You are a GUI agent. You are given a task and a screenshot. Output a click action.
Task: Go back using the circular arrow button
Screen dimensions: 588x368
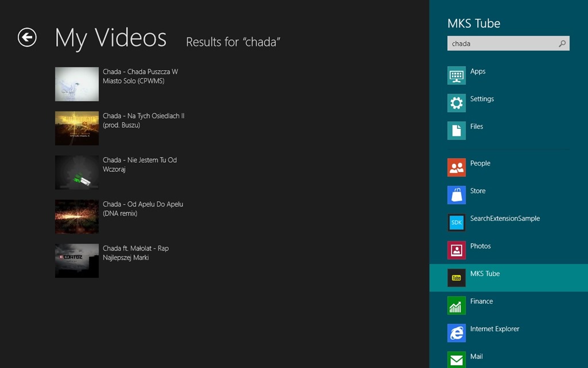coord(27,37)
